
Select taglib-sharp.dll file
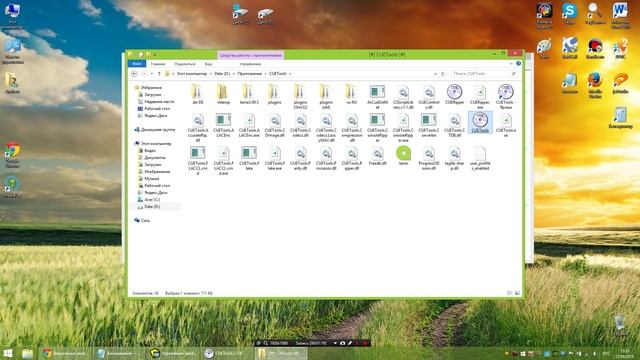point(454,158)
